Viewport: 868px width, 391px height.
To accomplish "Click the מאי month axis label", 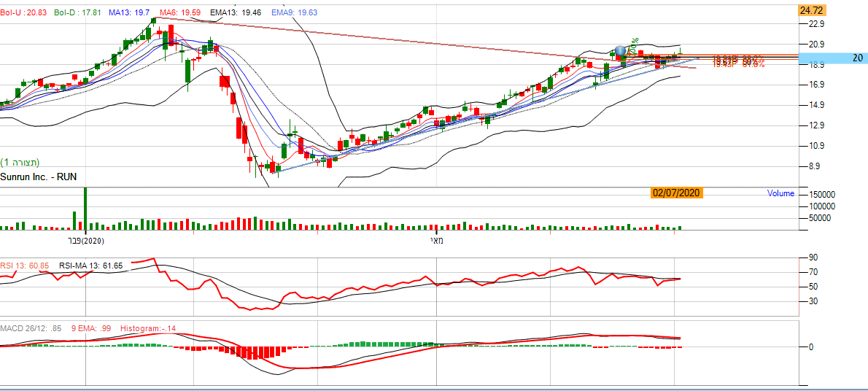I will [x=436, y=240].
